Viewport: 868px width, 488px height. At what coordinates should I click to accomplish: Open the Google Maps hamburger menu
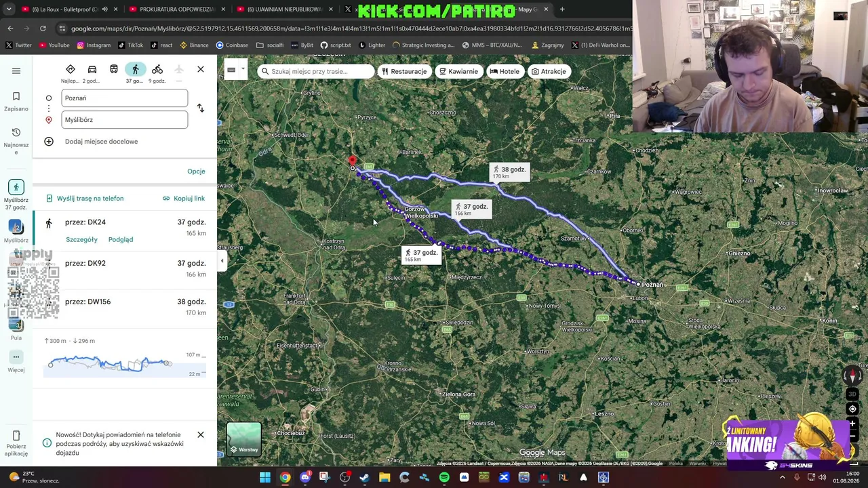16,70
